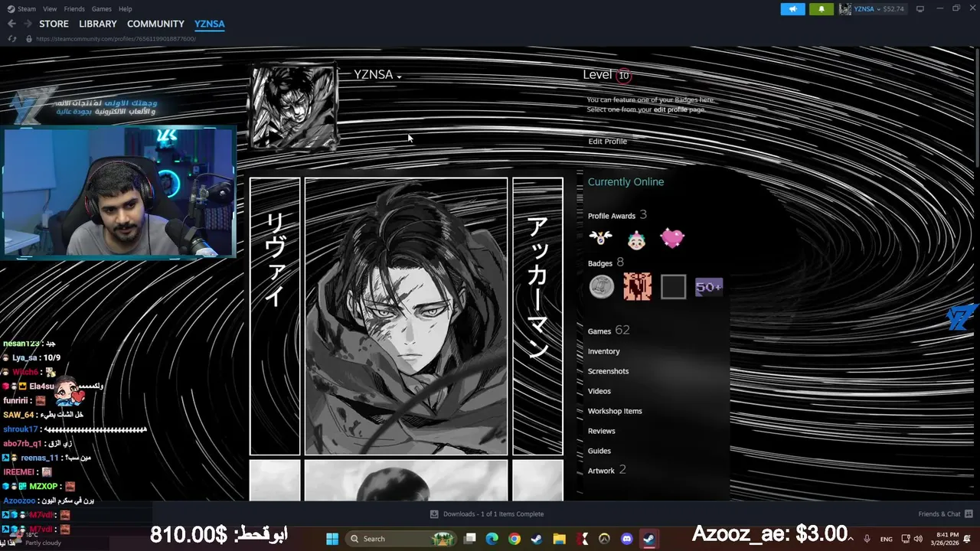The width and height of the screenshot is (980, 551).
Task: Click the steamcommunity.com profile URL
Action: point(116,38)
